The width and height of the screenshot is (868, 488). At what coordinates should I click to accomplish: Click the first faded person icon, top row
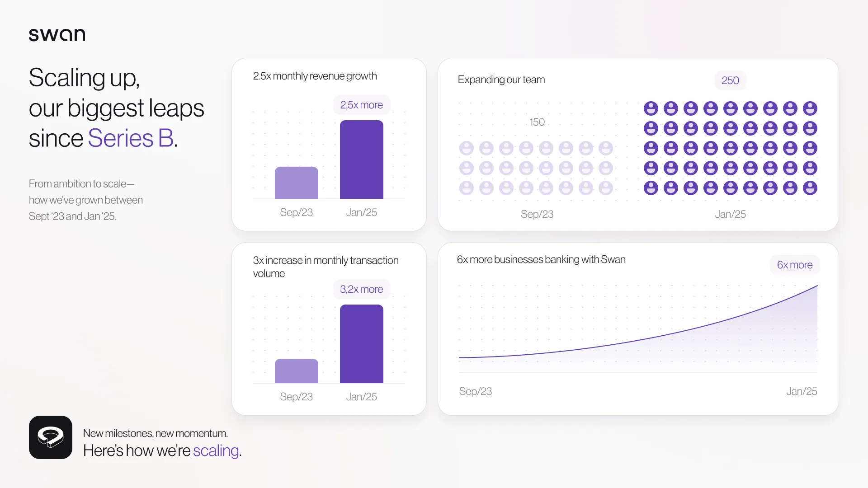pyautogui.click(x=466, y=148)
